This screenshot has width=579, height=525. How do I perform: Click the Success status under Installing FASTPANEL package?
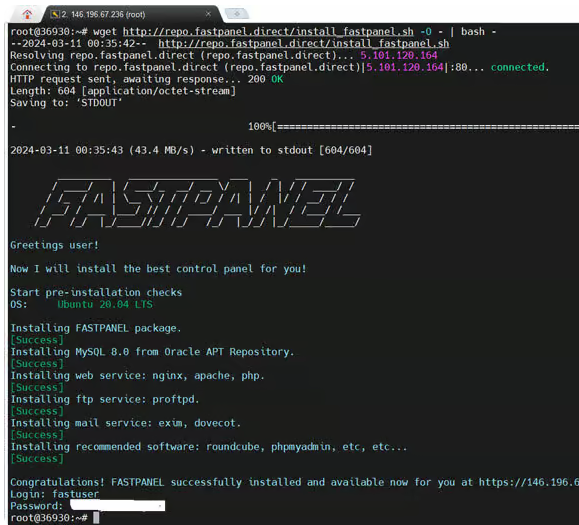(37, 340)
